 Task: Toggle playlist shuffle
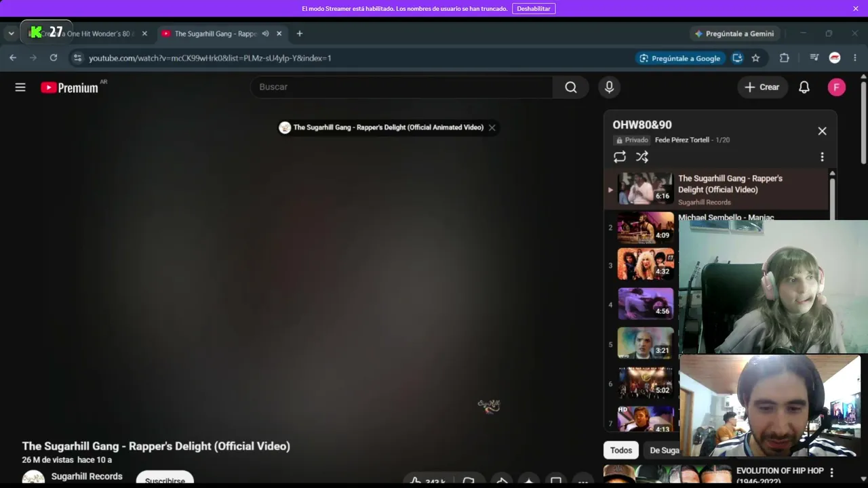tap(642, 157)
